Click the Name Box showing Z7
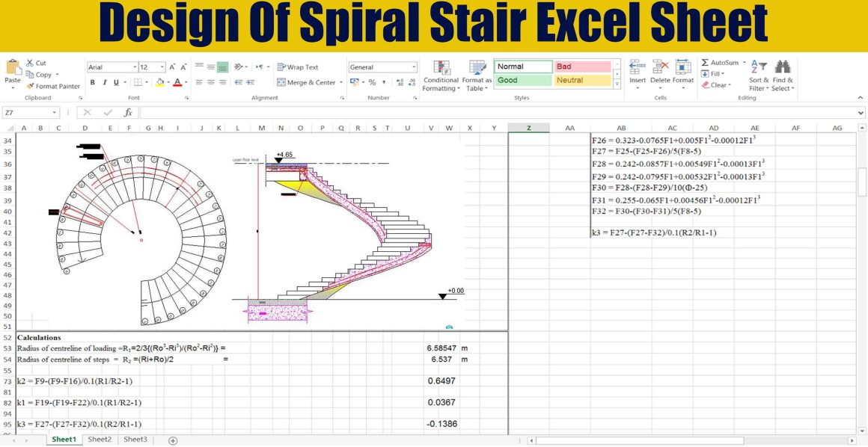This screenshot has width=868, height=447. (30, 113)
